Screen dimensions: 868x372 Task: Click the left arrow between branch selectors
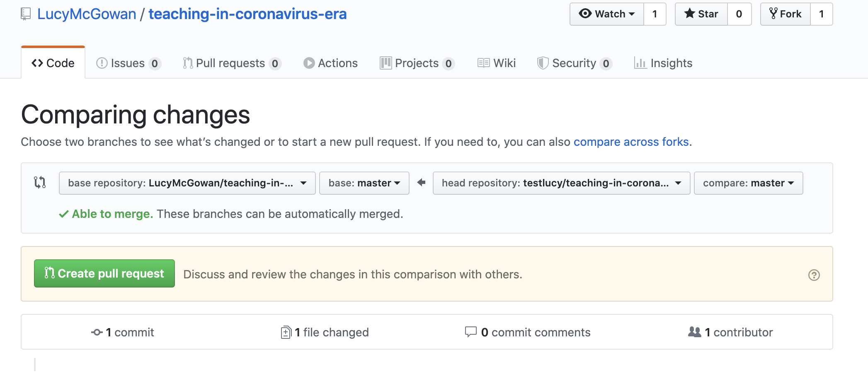point(421,183)
